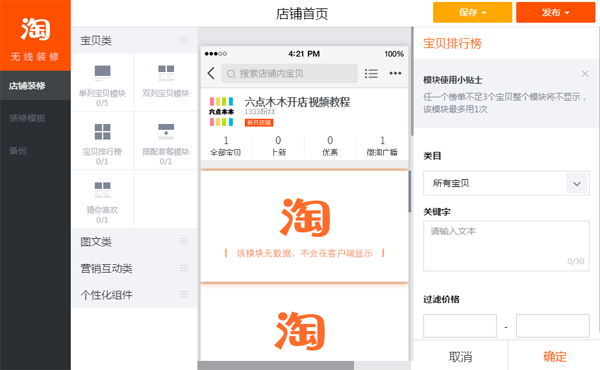Click the 确定 button
600x370 pixels.
click(554, 357)
